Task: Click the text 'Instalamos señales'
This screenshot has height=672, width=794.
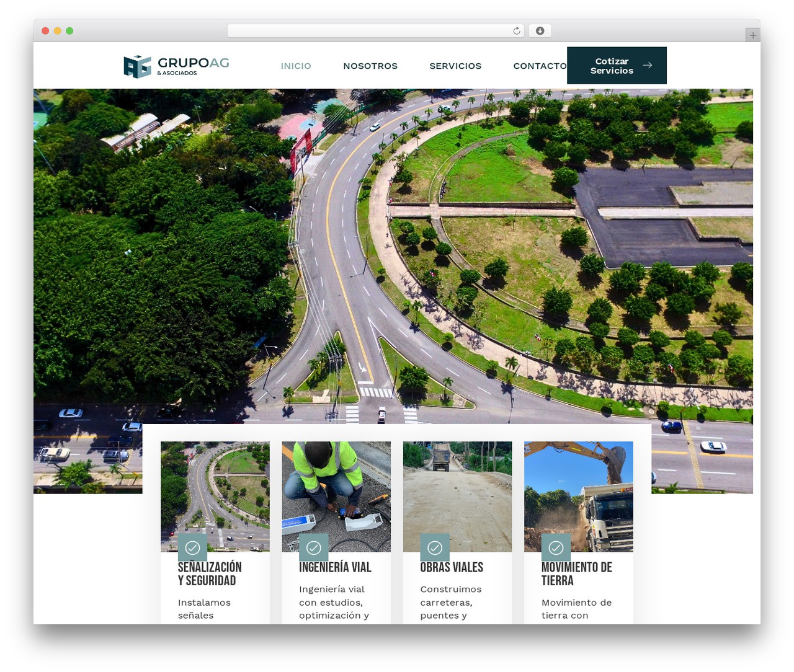Action: 204,609
